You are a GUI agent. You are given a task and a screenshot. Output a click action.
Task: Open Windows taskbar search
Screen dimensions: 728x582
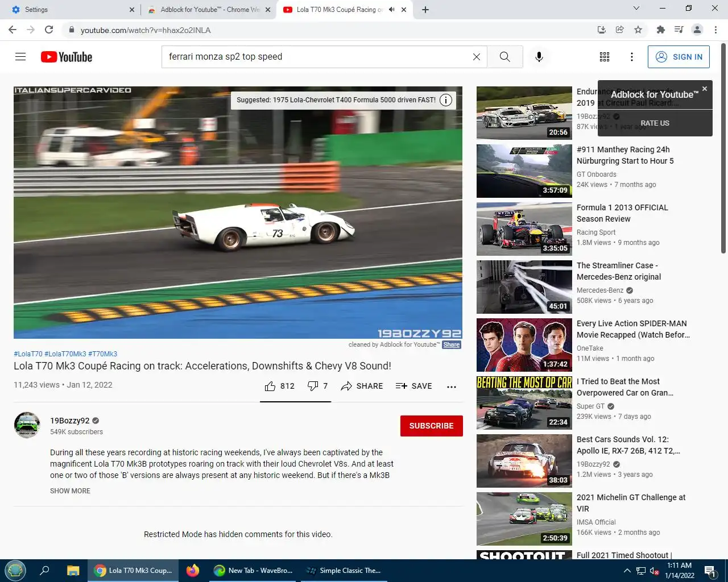[44, 570]
